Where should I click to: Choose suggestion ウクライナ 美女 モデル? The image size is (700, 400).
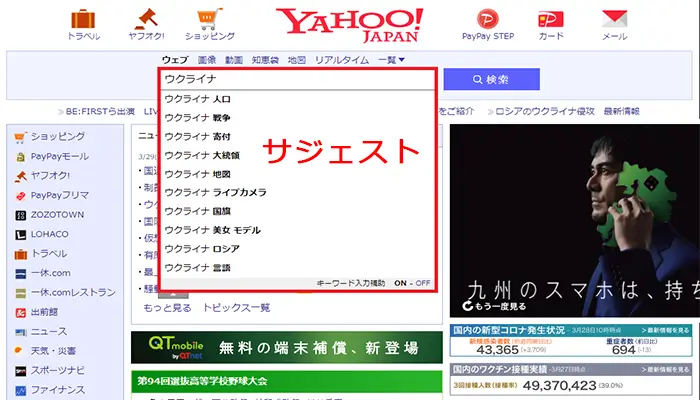coord(297,230)
